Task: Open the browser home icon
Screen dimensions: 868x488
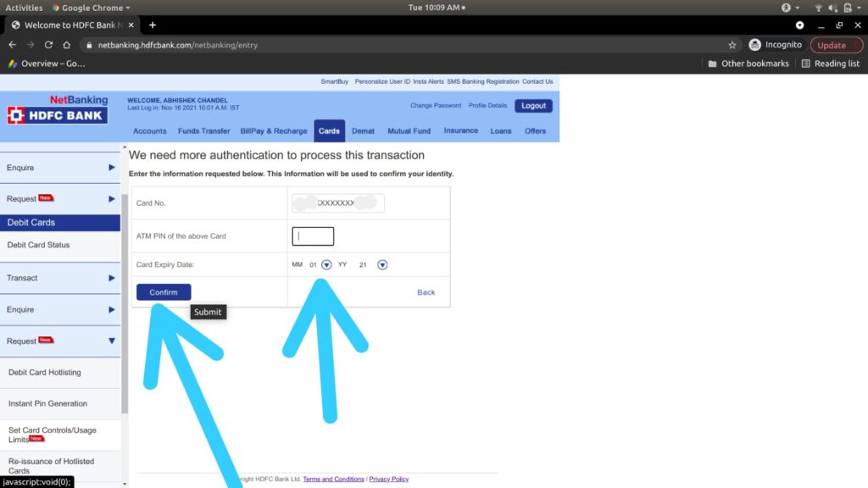Action: pyautogui.click(x=66, y=45)
